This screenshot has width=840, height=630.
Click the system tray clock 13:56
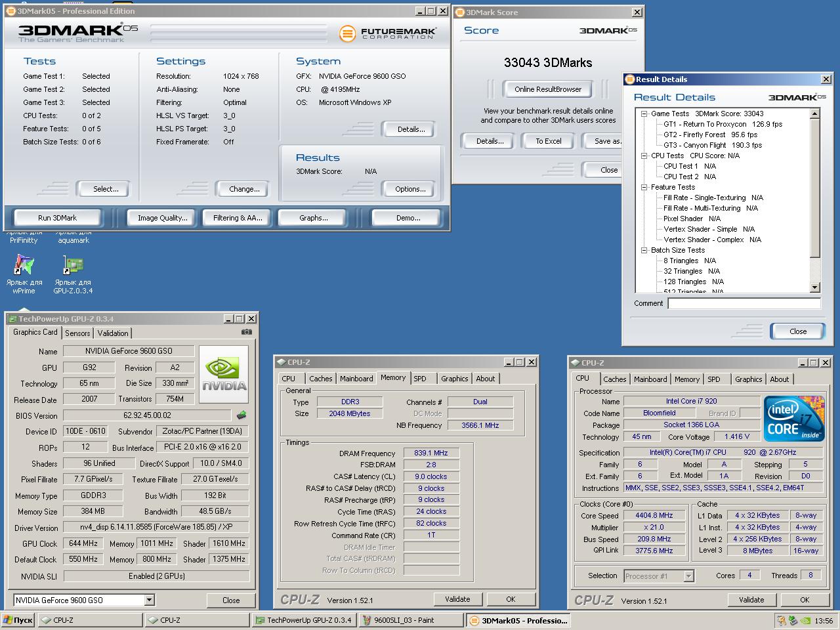(x=824, y=621)
